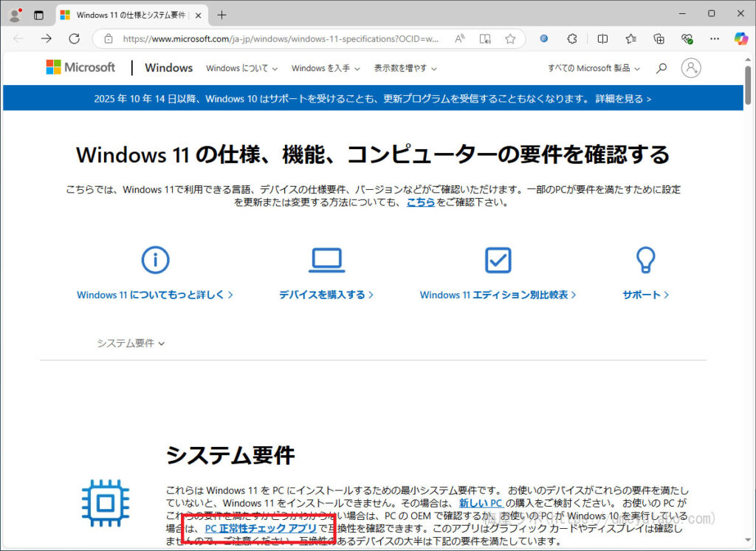Open the Extensions puzzle icon
The height and width of the screenshot is (551, 756).
(572, 38)
